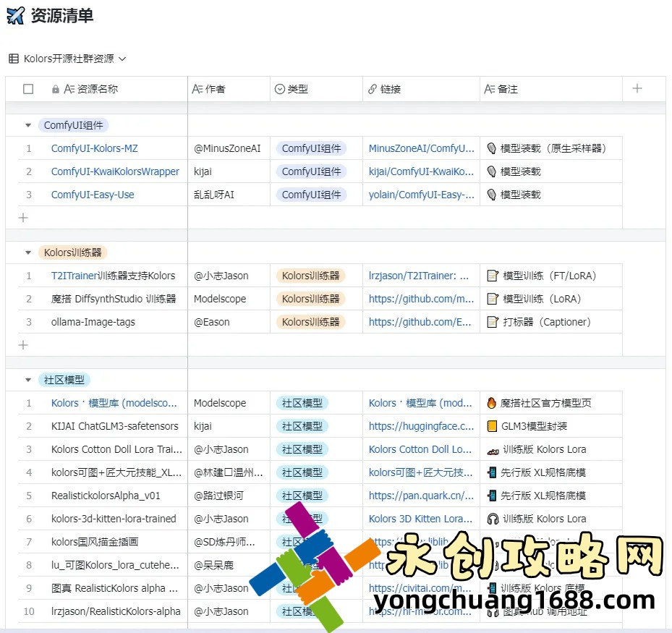Tick the select-all checkbox in table header
Image resolution: width=672 pixels, height=633 pixels.
coord(28,89)
